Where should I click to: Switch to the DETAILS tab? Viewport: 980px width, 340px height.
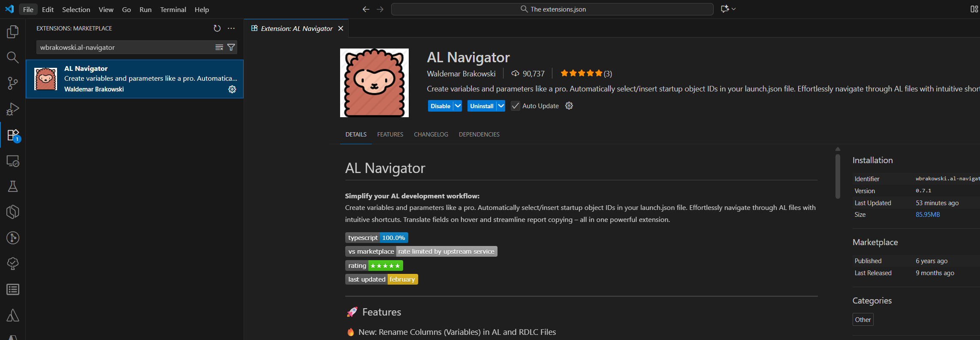(356, 134)
